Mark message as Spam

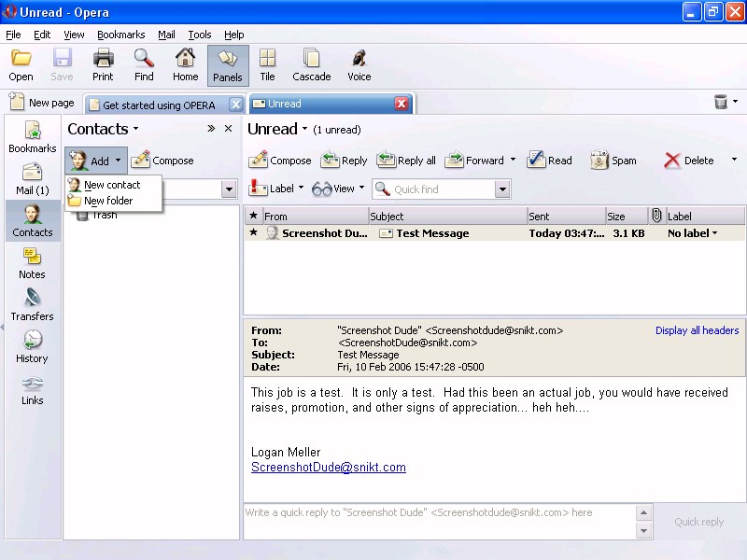pos(613,161)
